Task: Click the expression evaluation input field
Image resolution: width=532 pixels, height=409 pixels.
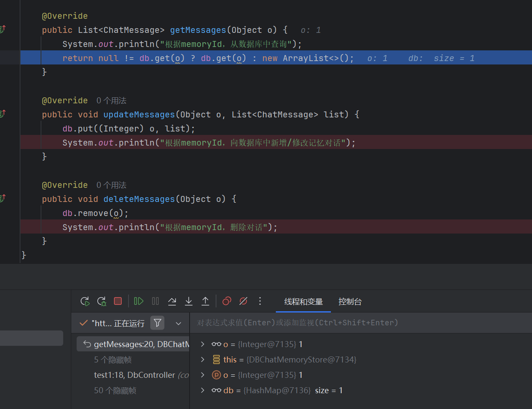Action: pyautogui.click(x=361, y=323)
